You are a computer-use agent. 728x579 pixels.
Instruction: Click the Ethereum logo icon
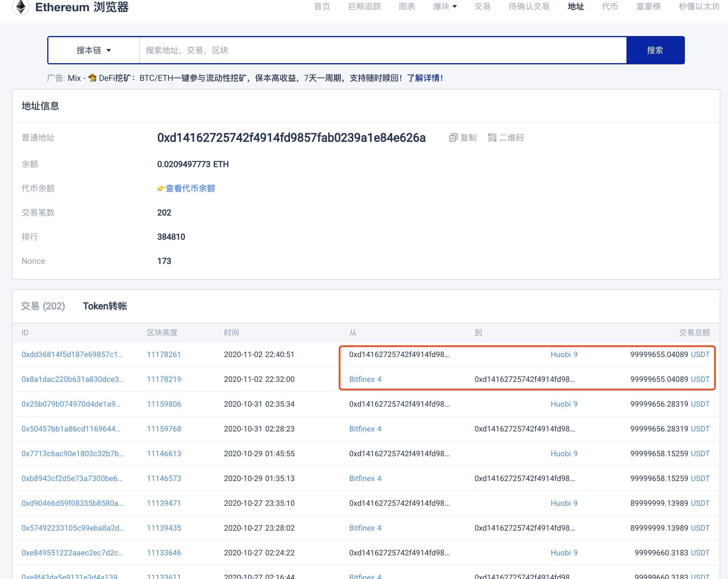pos(21,7)
